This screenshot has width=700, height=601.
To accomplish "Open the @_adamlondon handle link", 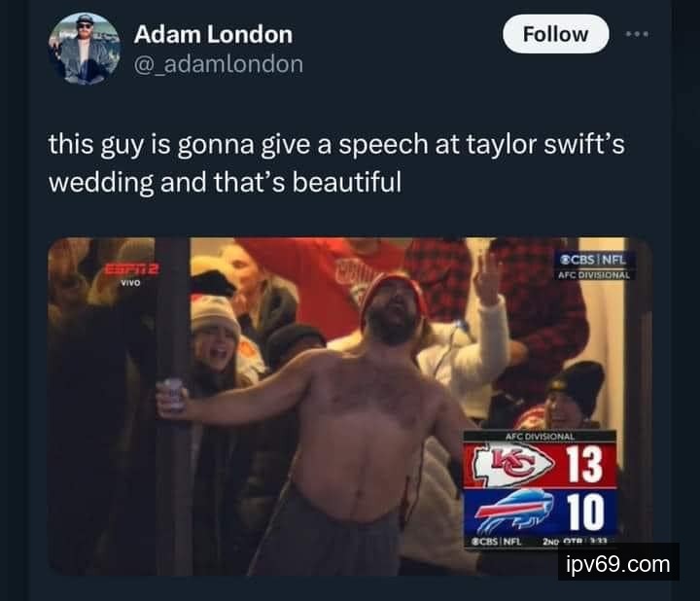I will pyautogui.click(x=219, y=64).
